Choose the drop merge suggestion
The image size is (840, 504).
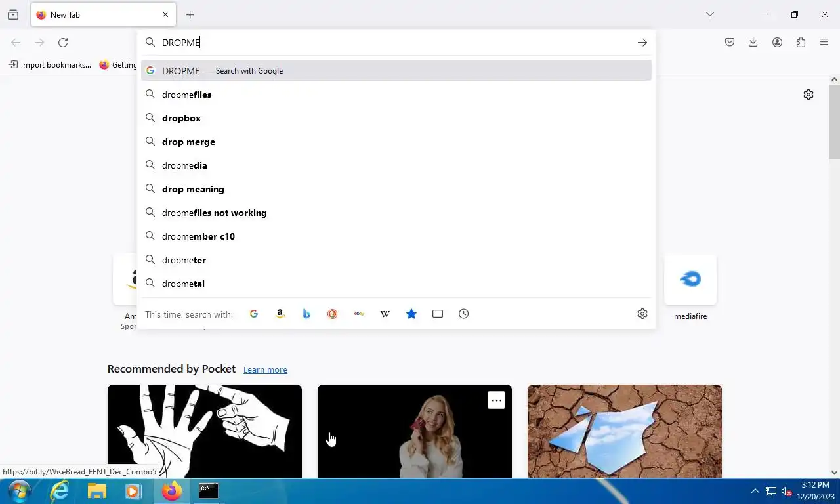396,142
